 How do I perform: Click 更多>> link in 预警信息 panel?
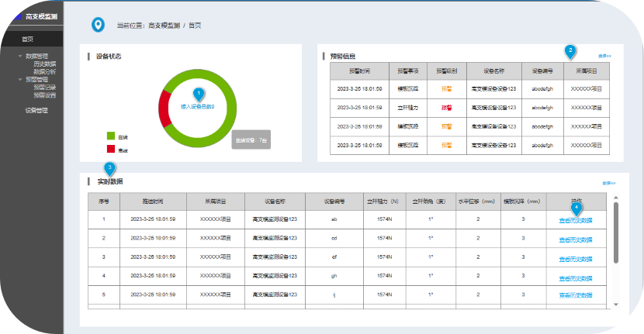pos(604,56)
